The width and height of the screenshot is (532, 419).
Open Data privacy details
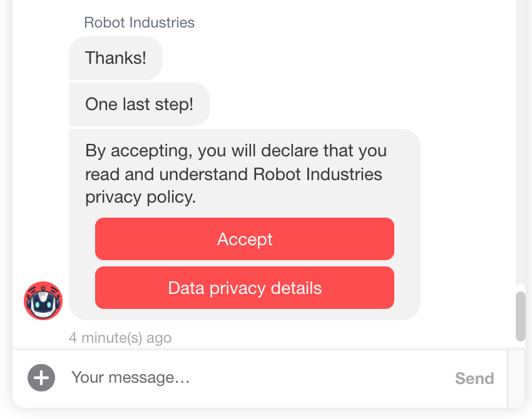pos(245,288)
